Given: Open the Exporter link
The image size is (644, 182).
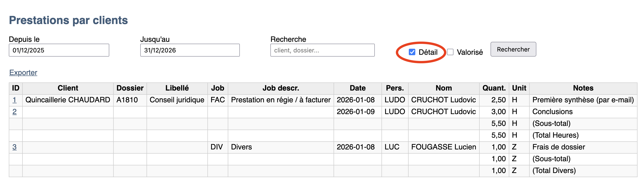Looking at the screenshot, I should 23,73.
